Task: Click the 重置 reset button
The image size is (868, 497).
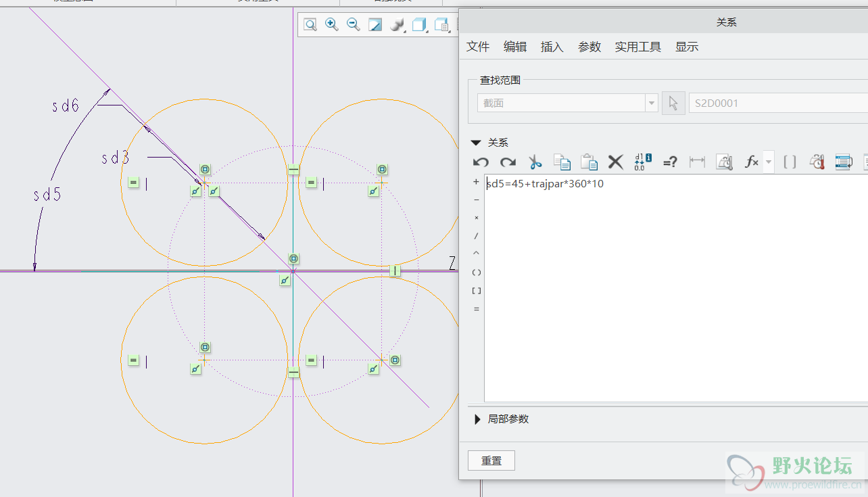Action: pyautogui.click(x=491, y=460)
